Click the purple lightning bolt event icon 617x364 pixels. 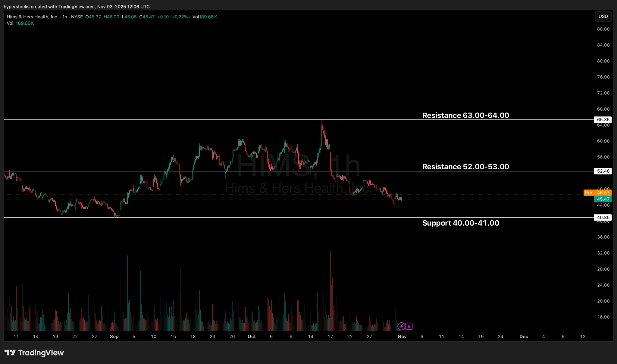point(401,326)
